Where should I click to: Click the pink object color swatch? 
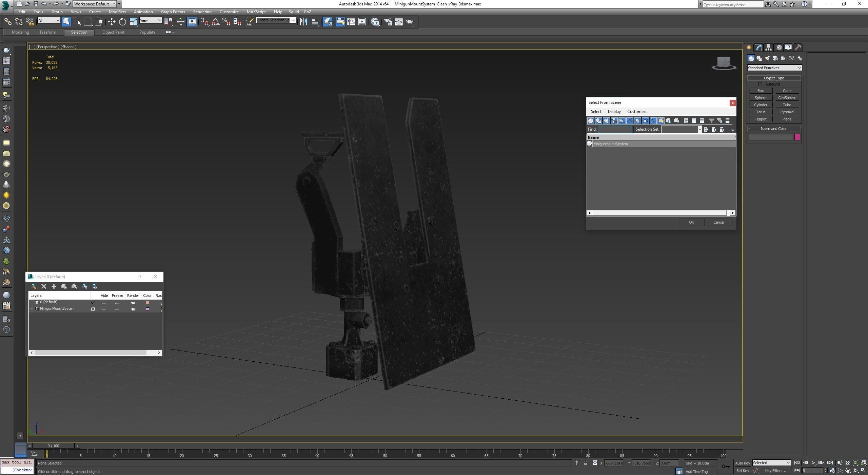797,137
